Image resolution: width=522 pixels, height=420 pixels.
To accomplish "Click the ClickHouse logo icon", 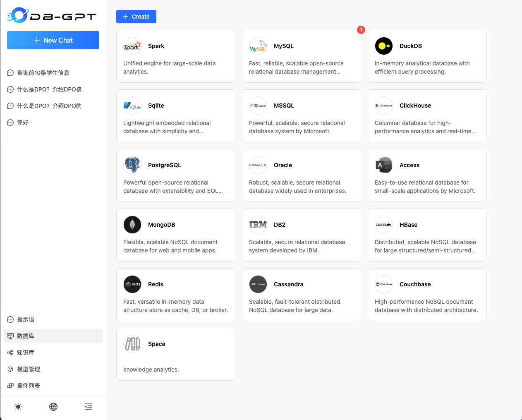I will [384, 106].
